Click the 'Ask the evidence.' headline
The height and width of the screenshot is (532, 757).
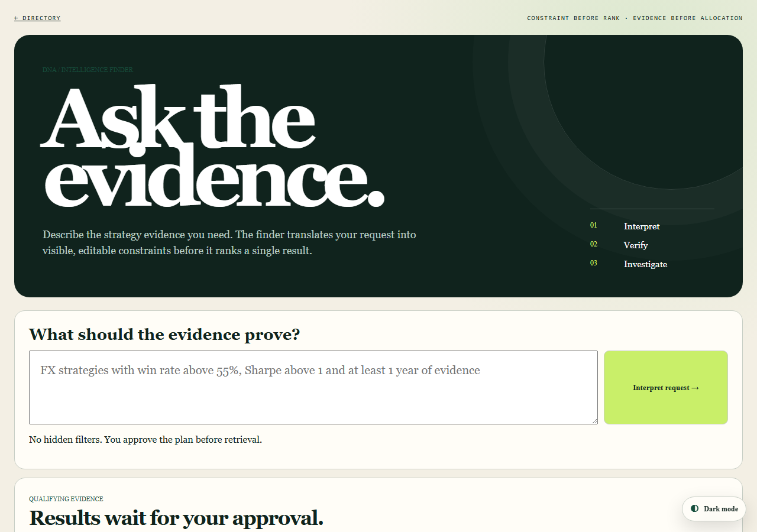pos(213,147)
